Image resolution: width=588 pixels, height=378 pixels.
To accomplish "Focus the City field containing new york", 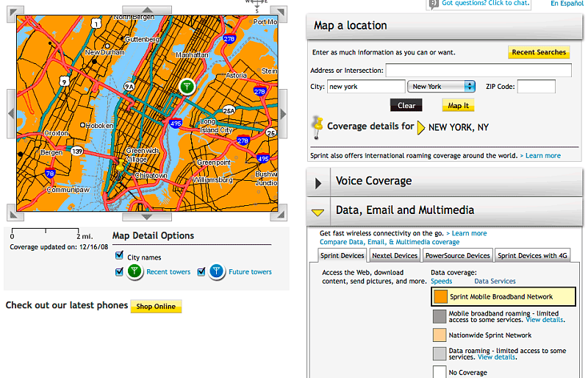I will click(366, 86).
